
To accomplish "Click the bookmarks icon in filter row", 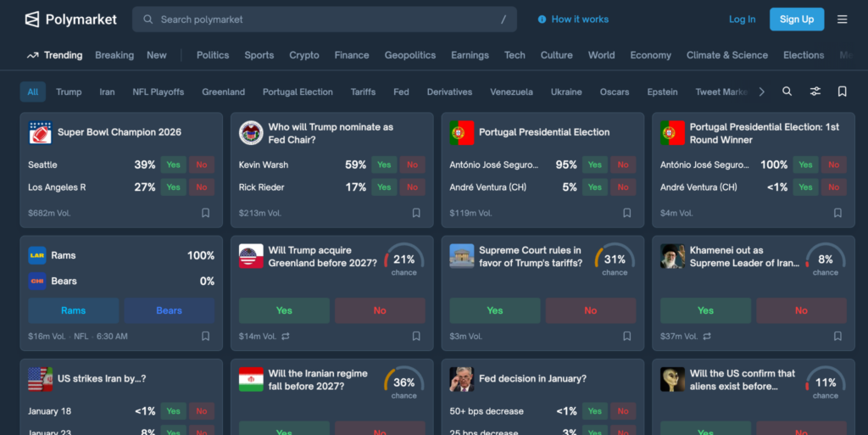I will pyautogui.click(x=842, y=92).
